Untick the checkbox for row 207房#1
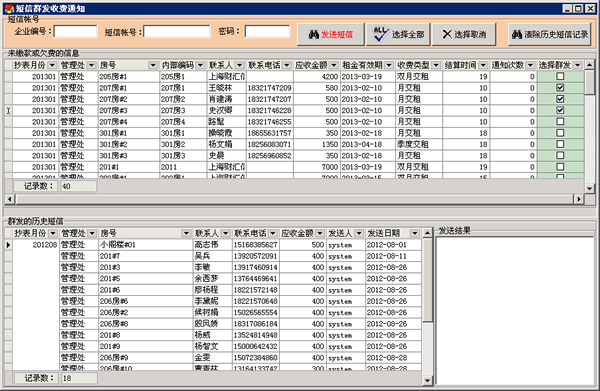The width and height of the screenshot is (600, 391). pyautogui.click(x=560, y=88)
